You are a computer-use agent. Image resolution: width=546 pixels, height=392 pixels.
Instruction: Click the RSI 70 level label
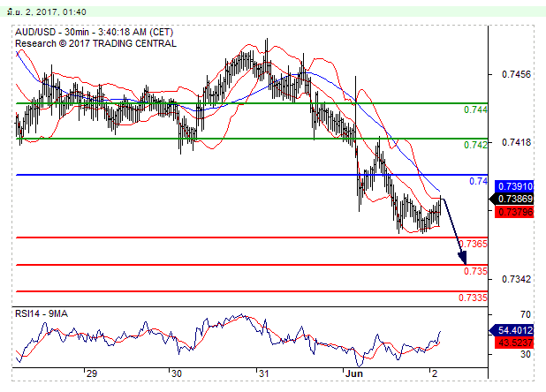tap(526, 315)
